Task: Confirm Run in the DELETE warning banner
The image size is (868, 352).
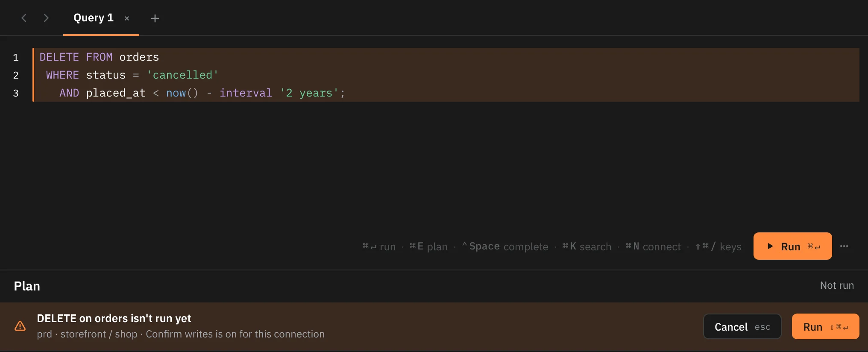Action: pyautogui.click(x=825, y=327)
